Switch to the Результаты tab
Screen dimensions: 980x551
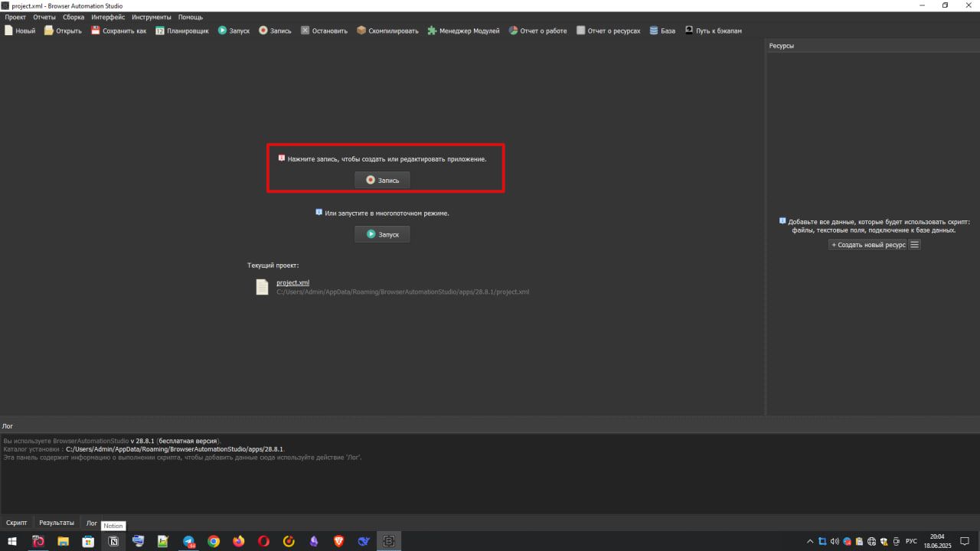[x=57, y=523]
